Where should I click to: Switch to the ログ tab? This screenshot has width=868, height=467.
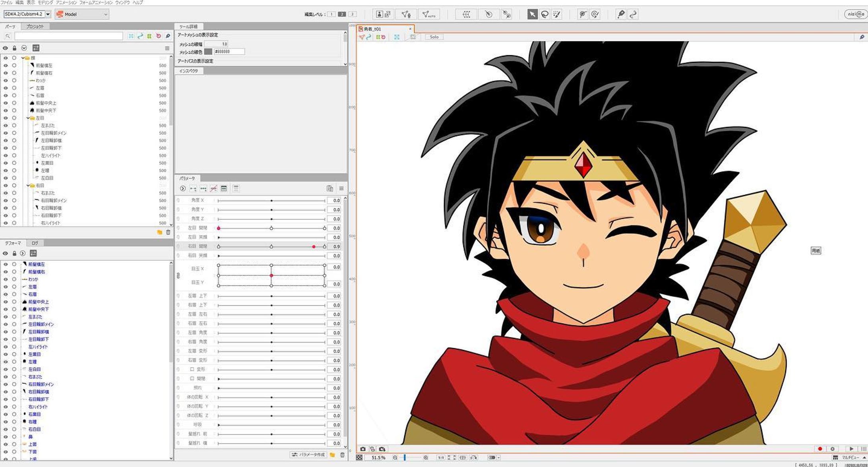coord(35,243)
